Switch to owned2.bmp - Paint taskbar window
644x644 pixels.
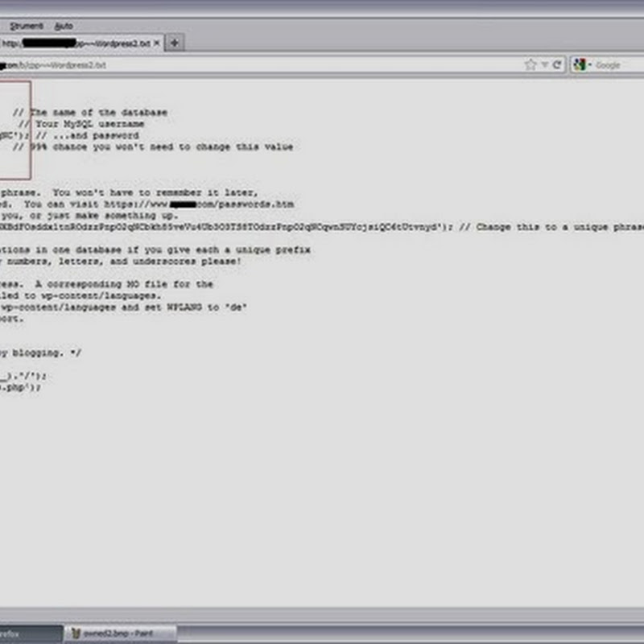pyautogui.click(x=121, y=634)
